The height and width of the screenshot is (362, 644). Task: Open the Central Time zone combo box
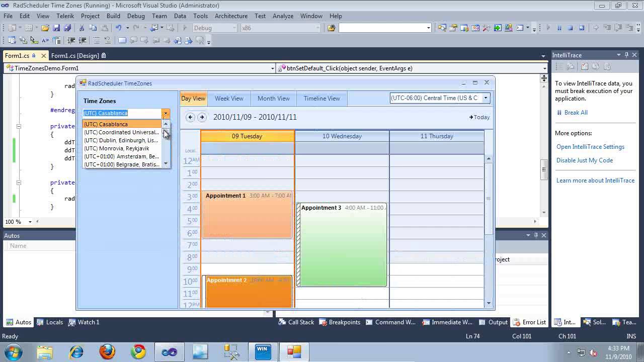(486, 98)
